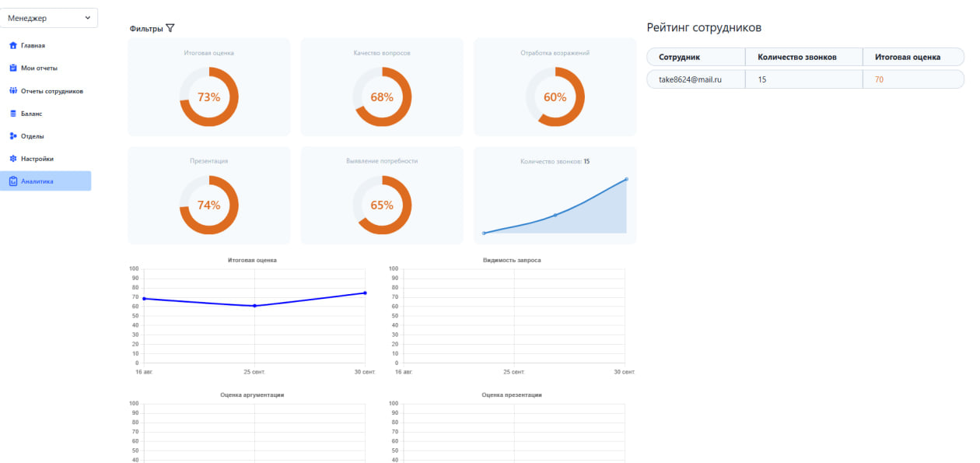Click the home icon beside Главная

tap(12, 45)
